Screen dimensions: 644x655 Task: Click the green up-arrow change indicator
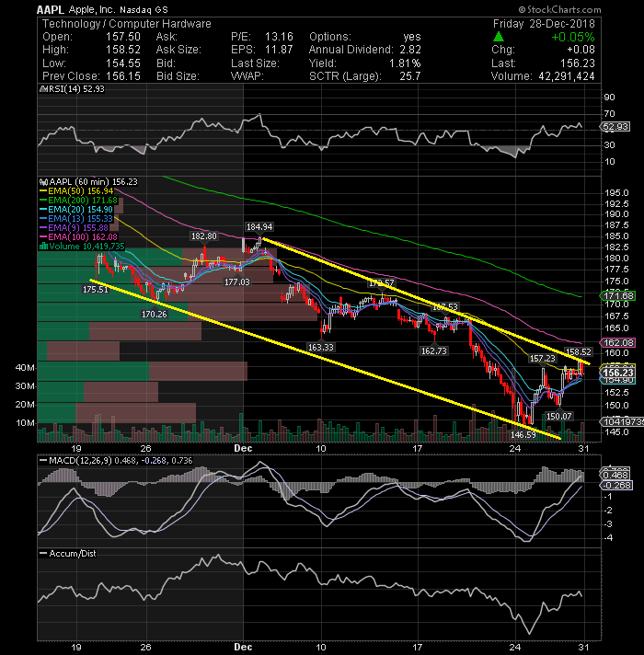[499, 37]
